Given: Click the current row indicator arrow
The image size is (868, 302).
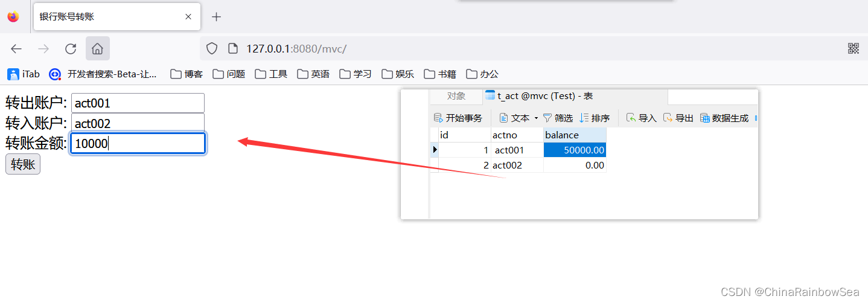Looking at the screenshot, I should [435, 150].
